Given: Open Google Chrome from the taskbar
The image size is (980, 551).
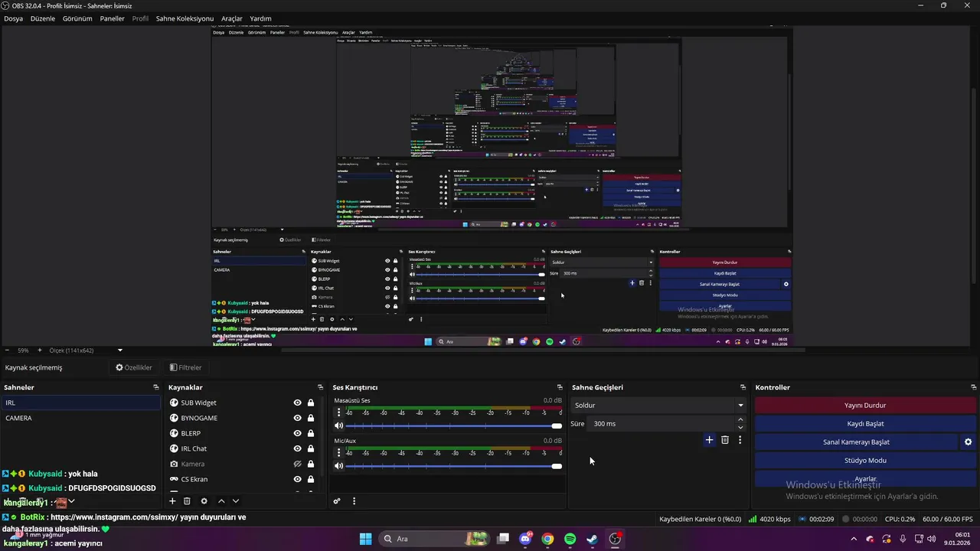Looking at the screenshot, I should click(547, 539).
